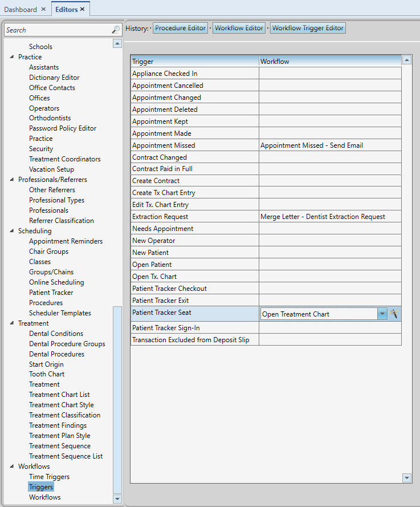Image resolution: width=420 pixels, height=507 pixels.
Task: Collapse the Professionals/Referrers tree group
Action: coord(12,179)
